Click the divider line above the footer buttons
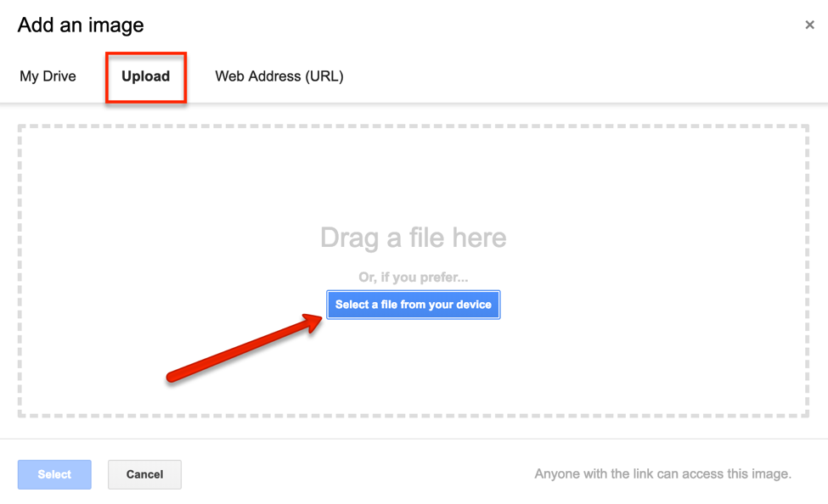Image resolution: width=828 pixels, height=504 pixels. click(x=413, y=439)
